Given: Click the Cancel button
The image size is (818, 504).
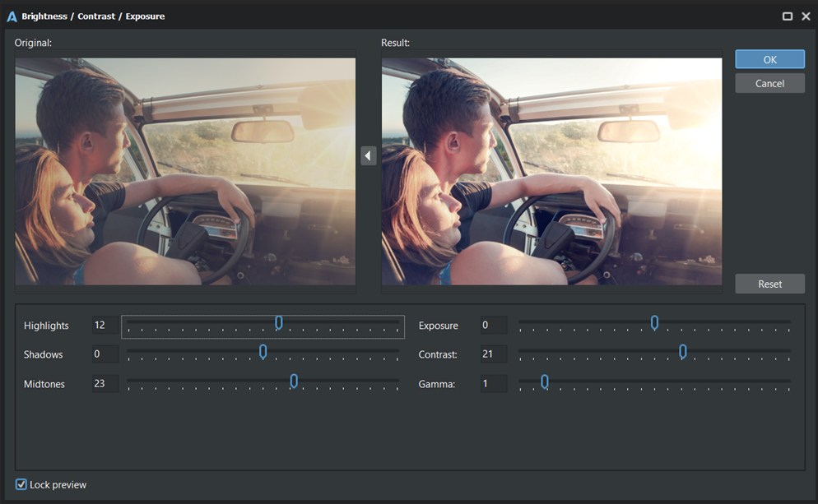Looking at the screenshot, I should pyautogui.click(x=769, y=83).
